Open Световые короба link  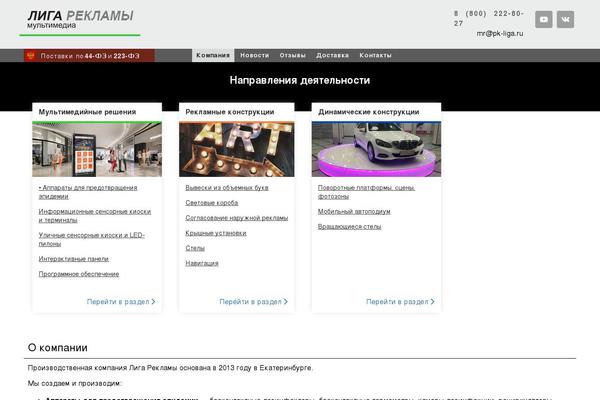pos(212,203)
